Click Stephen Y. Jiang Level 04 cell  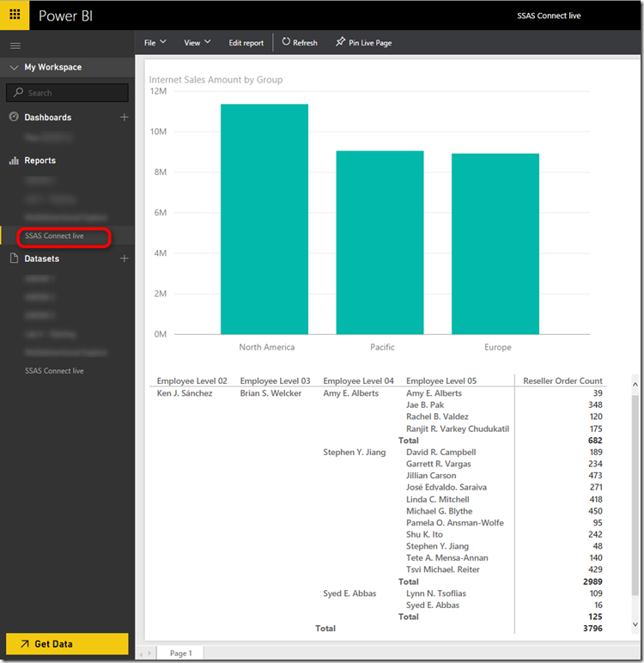tap(355, 452)
